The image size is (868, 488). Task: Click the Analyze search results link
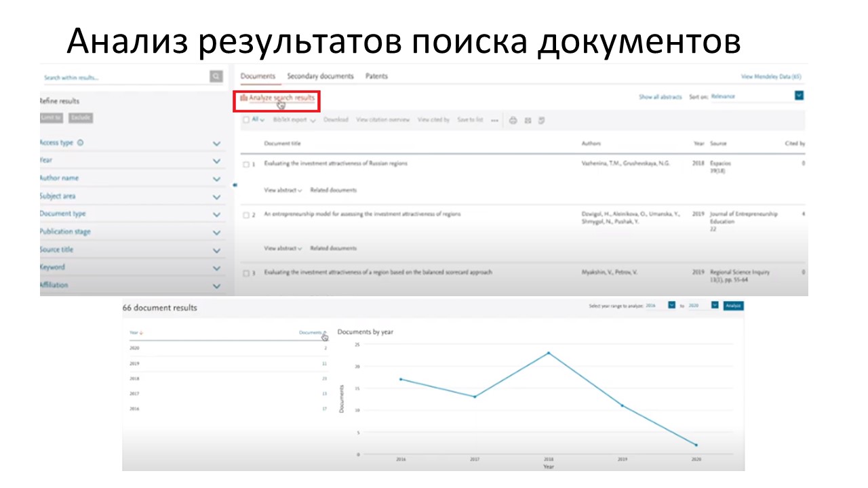[x=281, y=98]
